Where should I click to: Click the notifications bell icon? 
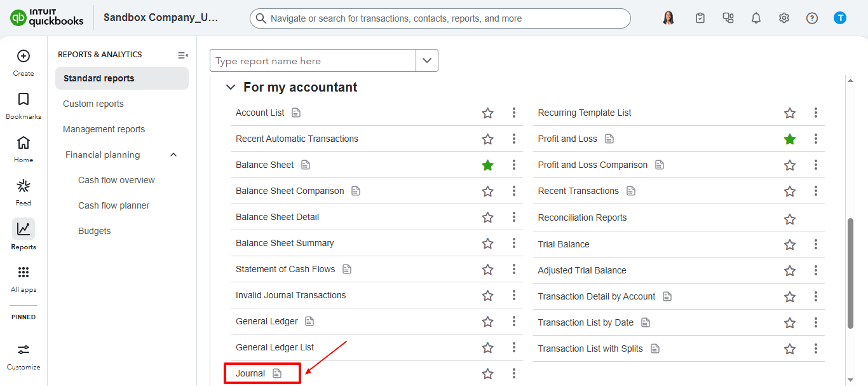click(756, 18)
